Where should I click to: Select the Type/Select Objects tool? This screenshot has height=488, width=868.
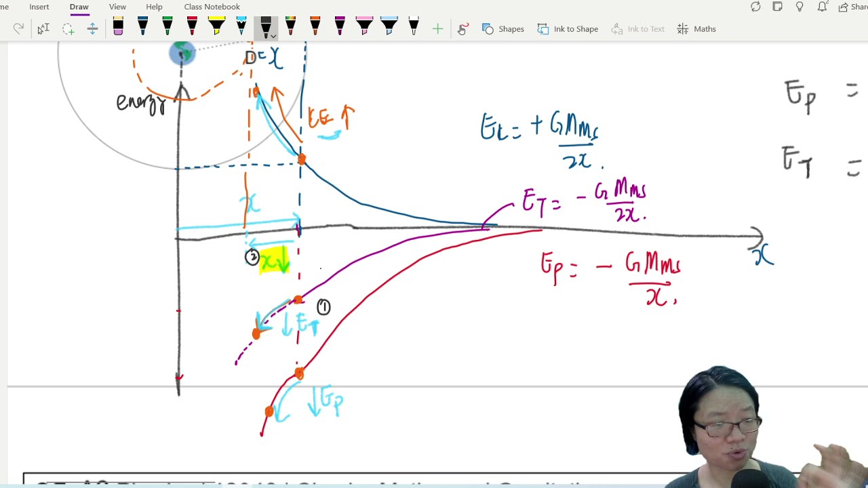43,28
